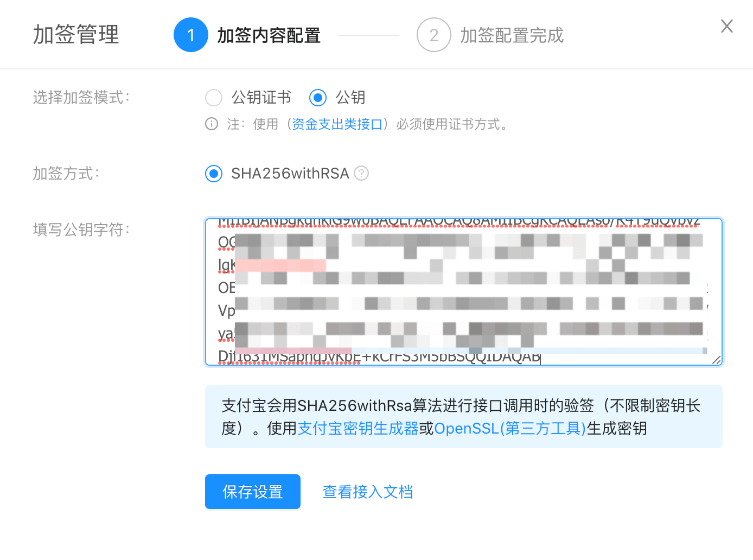Image resolution: width=753 pixels, height=560 pixels.
Task: Click the step 2 circle indicator
Action: point(433,35)
